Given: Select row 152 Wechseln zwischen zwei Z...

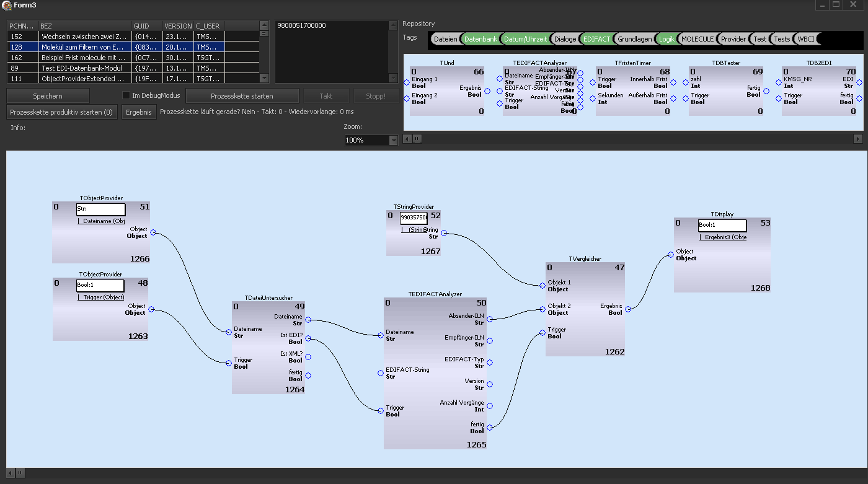Looking at the screenshot, I should tap(133, 37).
